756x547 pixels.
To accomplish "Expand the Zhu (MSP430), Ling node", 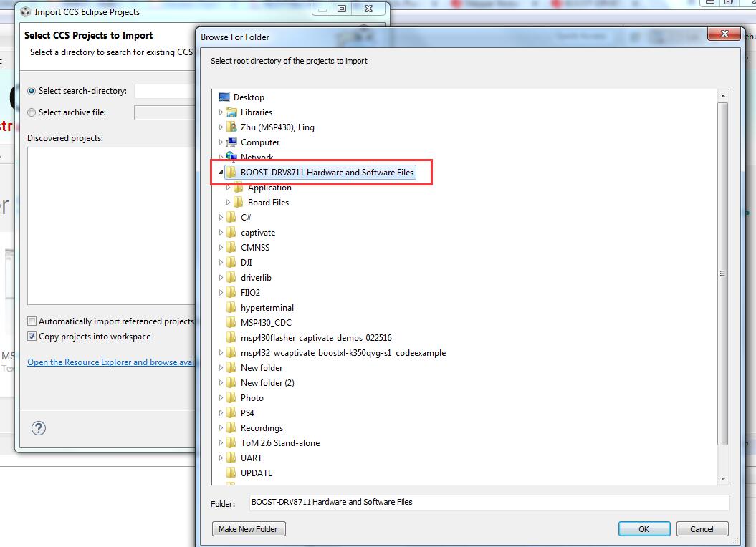I will point(221,127).
